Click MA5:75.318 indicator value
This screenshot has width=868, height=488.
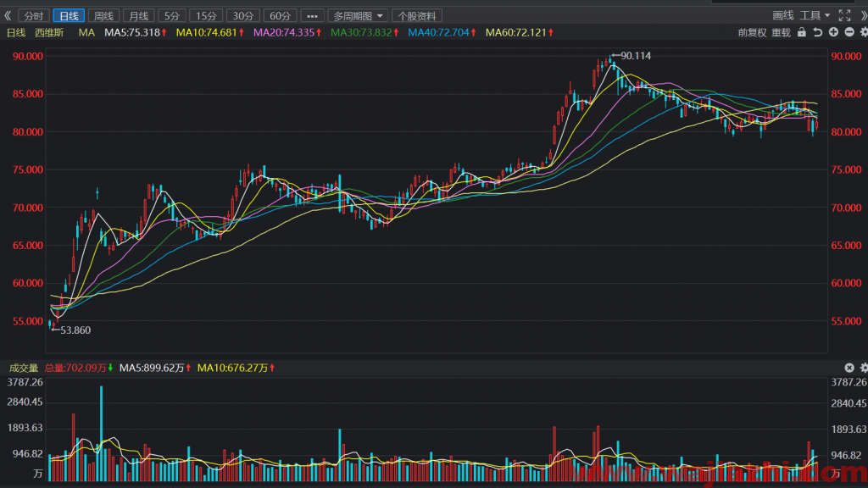[x=136, y=33]
